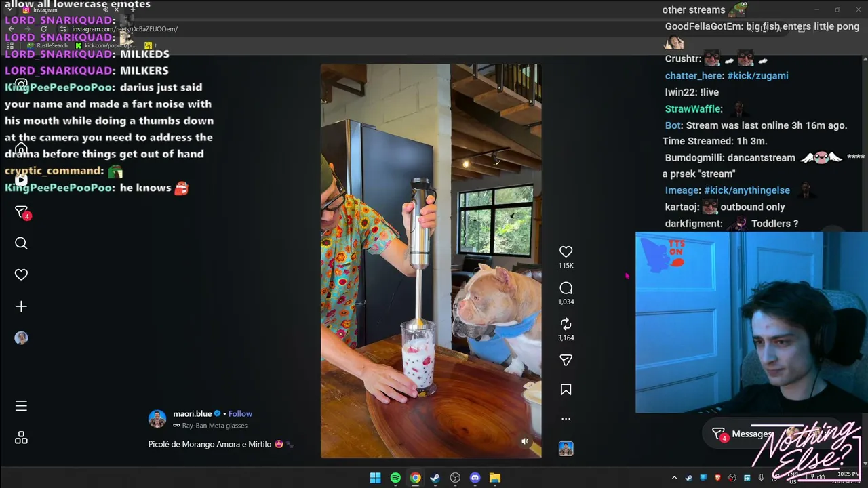The width and height of the screenshot is (868, 488).
Task: Open File Explorer from the taskbar
Action: click(x=495, y=478)
